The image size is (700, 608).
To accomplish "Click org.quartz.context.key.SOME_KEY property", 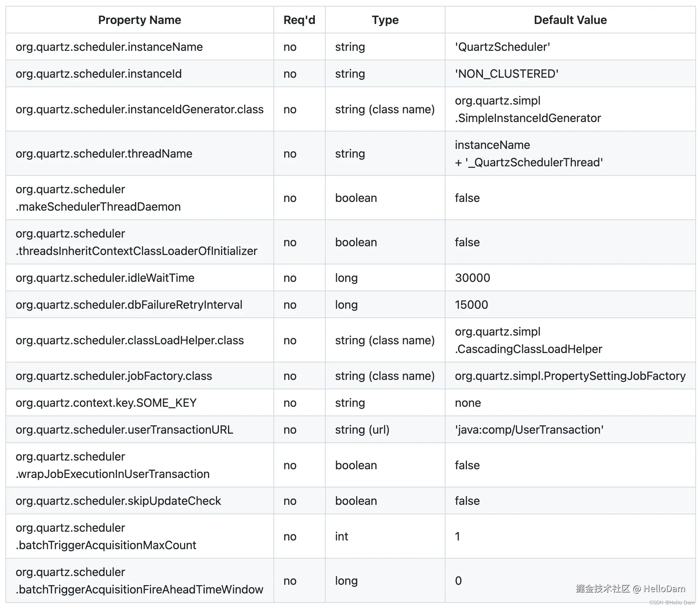I will 106,403.
